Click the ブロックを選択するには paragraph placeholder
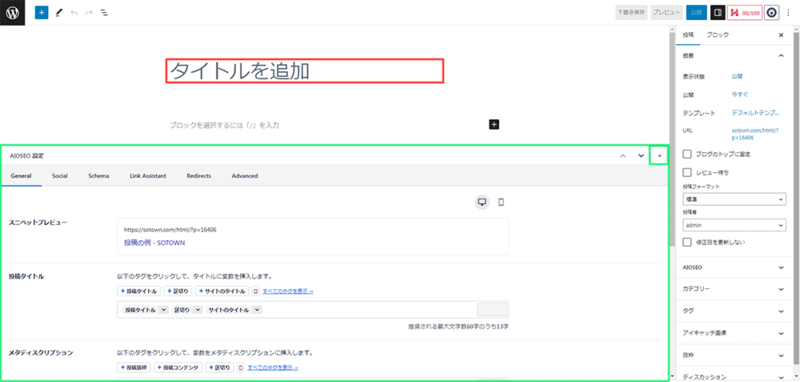The image size is (800, 382). pyautogui.click(x=224, y=125)
